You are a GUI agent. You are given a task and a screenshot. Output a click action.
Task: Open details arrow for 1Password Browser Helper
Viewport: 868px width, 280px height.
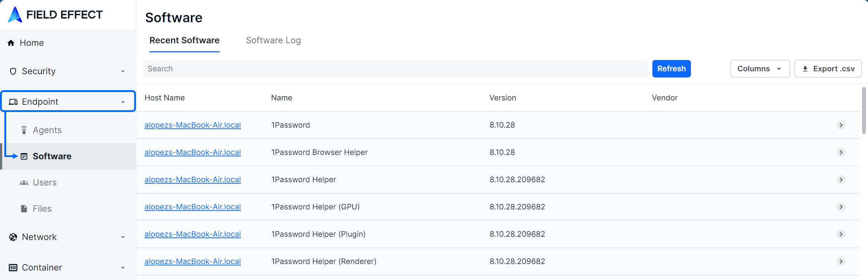coord(841,152)
